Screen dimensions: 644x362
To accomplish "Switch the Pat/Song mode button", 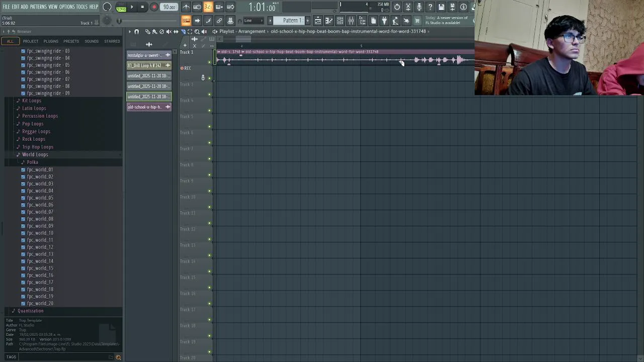I will tap(121, 7).
